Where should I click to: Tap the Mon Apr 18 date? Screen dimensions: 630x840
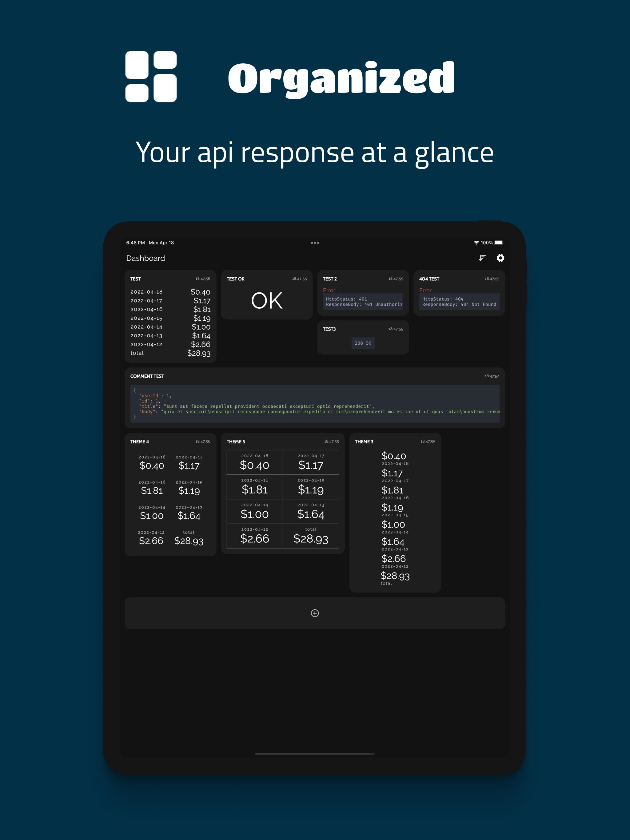tap(161, 243)
